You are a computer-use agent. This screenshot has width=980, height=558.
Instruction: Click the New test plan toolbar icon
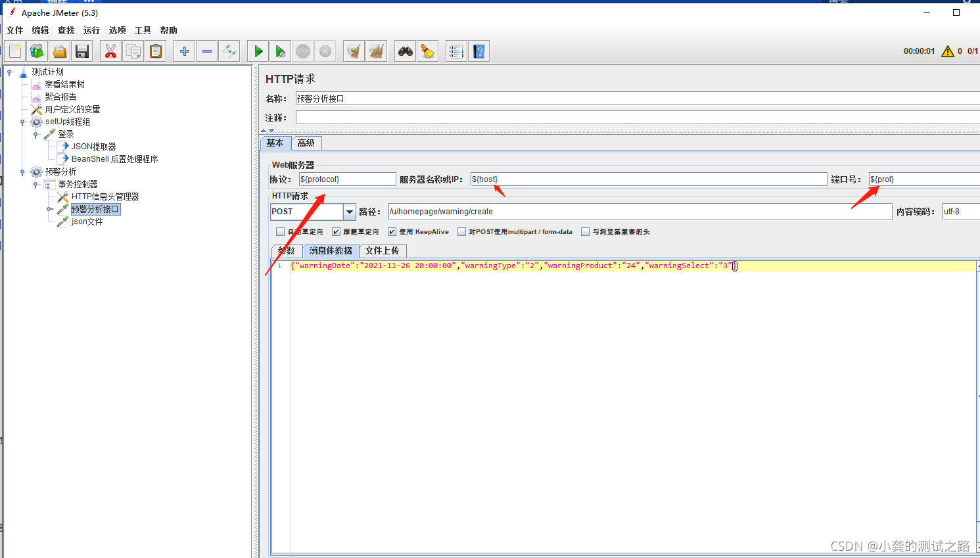(16, 51)
